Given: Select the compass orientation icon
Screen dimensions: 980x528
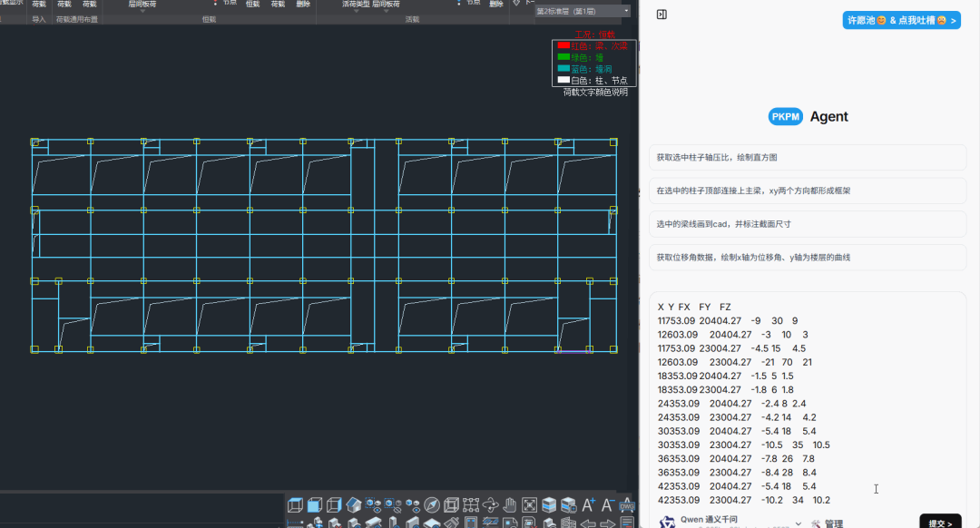Looking at the screenshot, I should [432, 505].
